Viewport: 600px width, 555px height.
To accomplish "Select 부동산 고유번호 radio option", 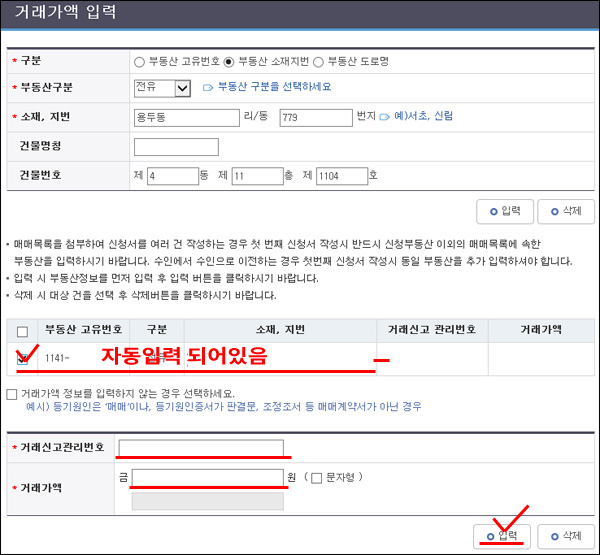I will point(139,62).
